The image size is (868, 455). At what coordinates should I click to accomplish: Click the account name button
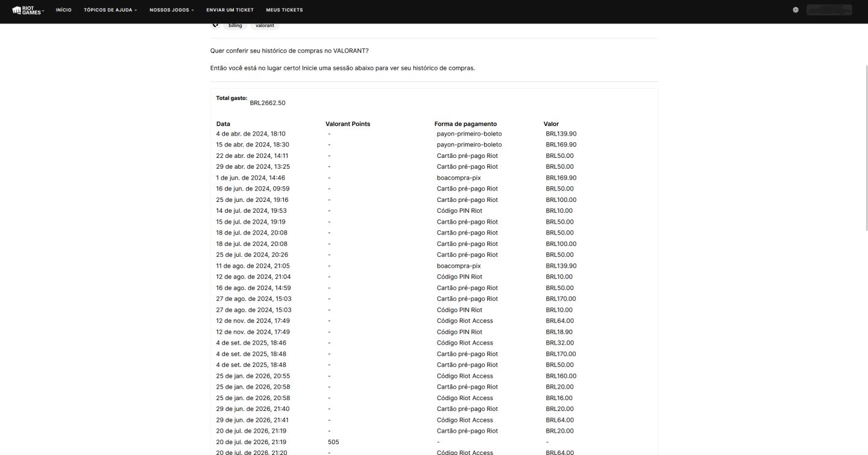(x=829, y=10)
